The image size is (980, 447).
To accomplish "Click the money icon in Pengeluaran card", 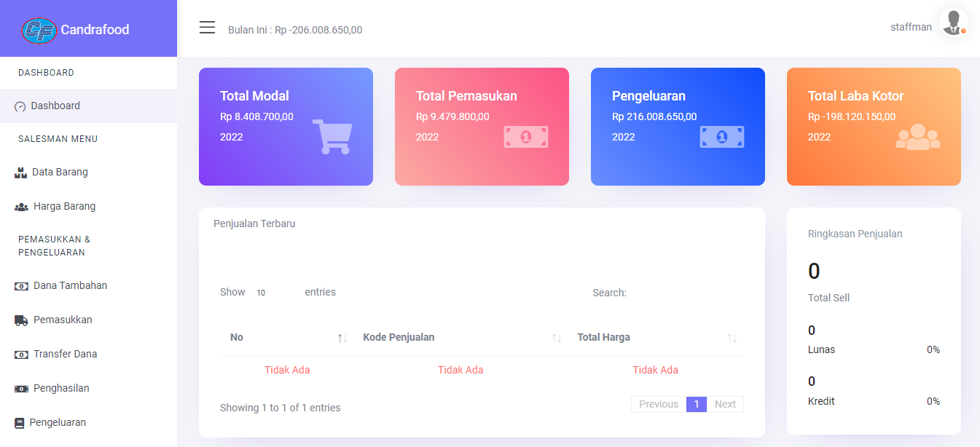I will pos(721,137).
